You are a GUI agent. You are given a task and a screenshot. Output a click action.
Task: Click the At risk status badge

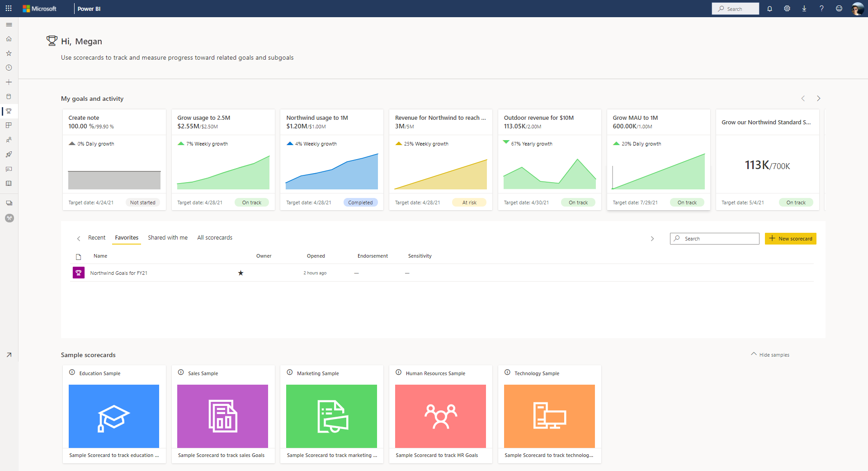pyautogui.click(x=469, y=203)
